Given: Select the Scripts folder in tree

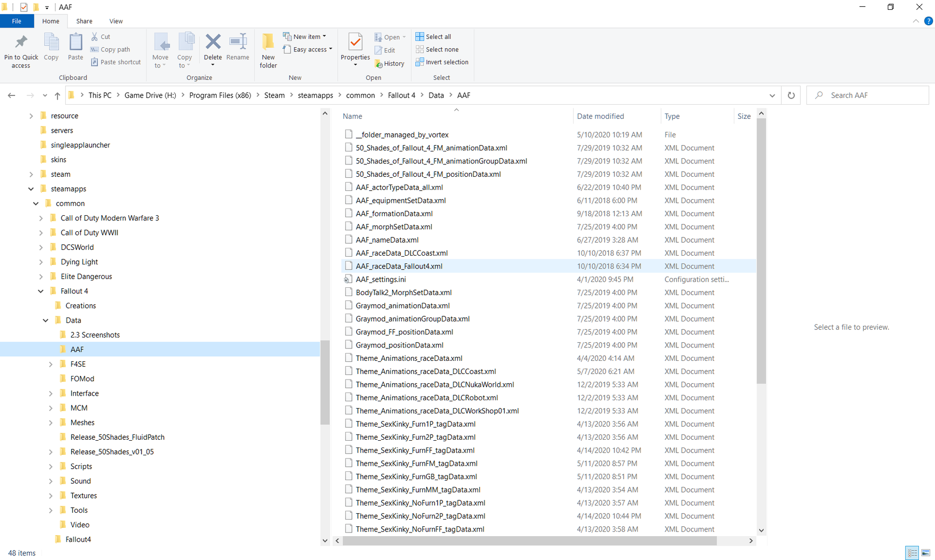Looking at the screenshot, I should tap(81, 467).
